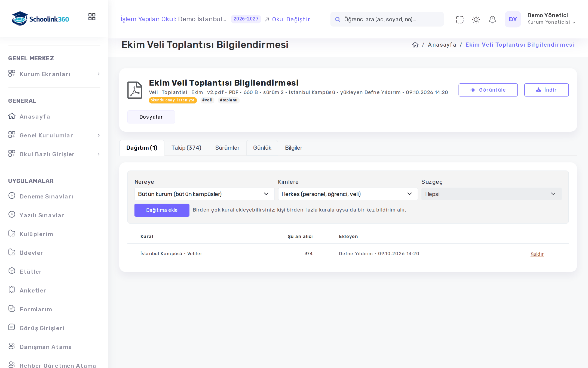Toggle light/dark theme sun icon

476,20
